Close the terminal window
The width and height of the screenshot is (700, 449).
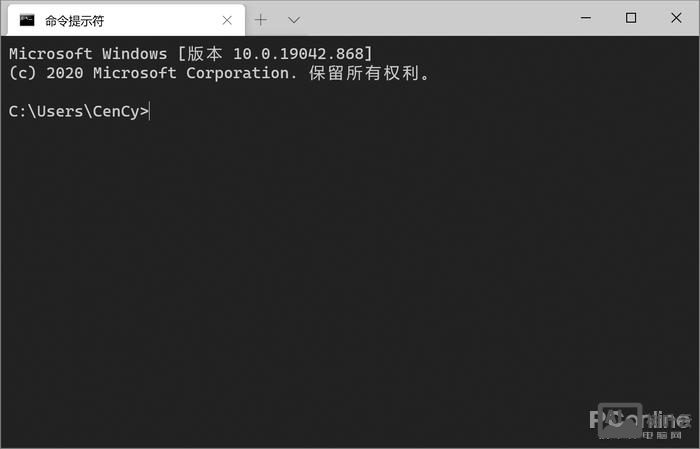coord(675,18)
